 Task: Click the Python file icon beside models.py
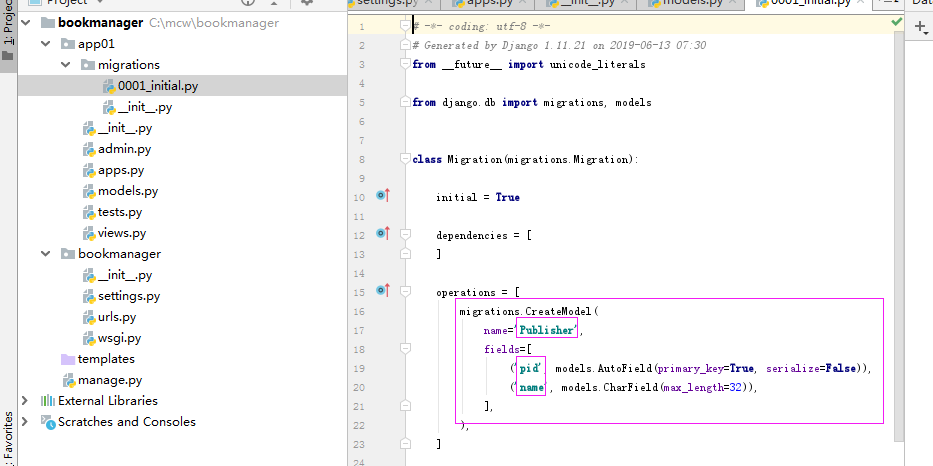tap(89, 191)
